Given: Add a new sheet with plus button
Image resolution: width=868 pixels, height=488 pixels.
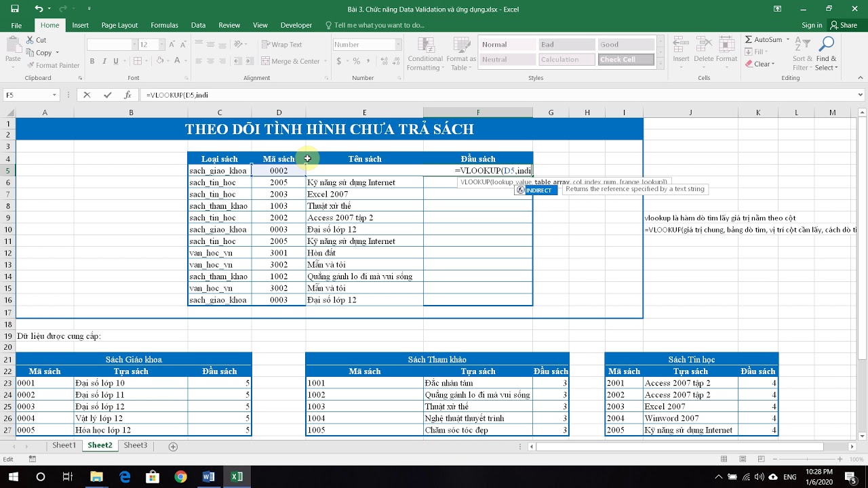Looking at the screenshot, I should tap(173, 447).
